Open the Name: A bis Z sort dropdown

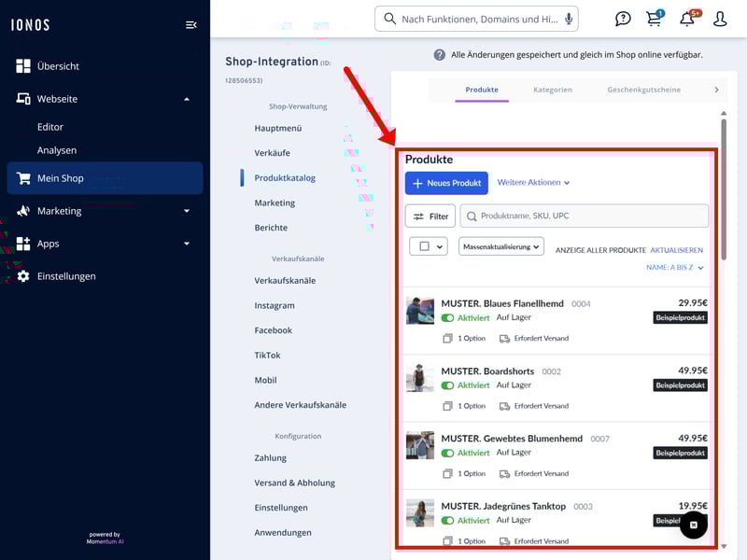pos(674,268)
